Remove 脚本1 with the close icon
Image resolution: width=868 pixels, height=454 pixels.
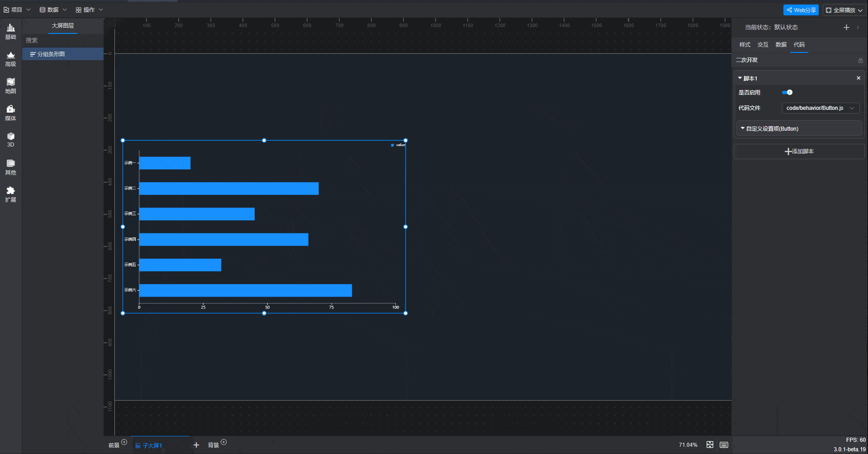[x=859, y=78]
